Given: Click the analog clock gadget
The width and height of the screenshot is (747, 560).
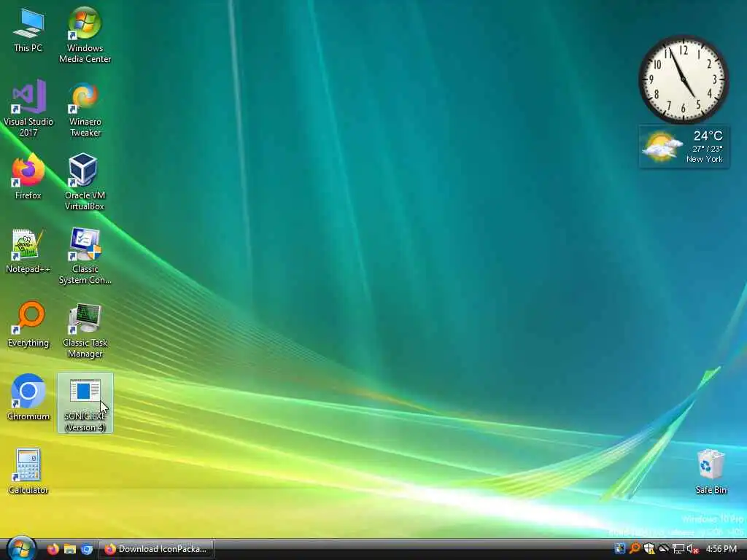Looking at the screenshot, I should 683,79.
